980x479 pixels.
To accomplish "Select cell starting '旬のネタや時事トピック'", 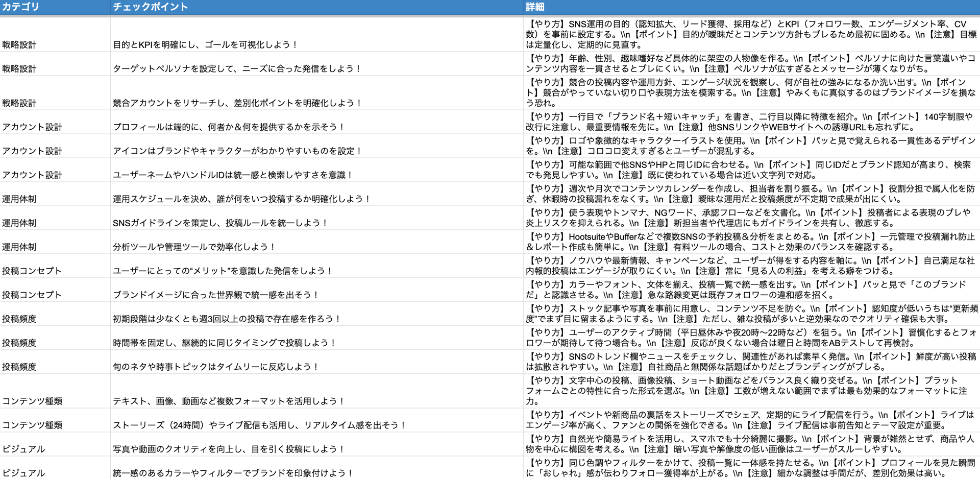I will (317, 362).
